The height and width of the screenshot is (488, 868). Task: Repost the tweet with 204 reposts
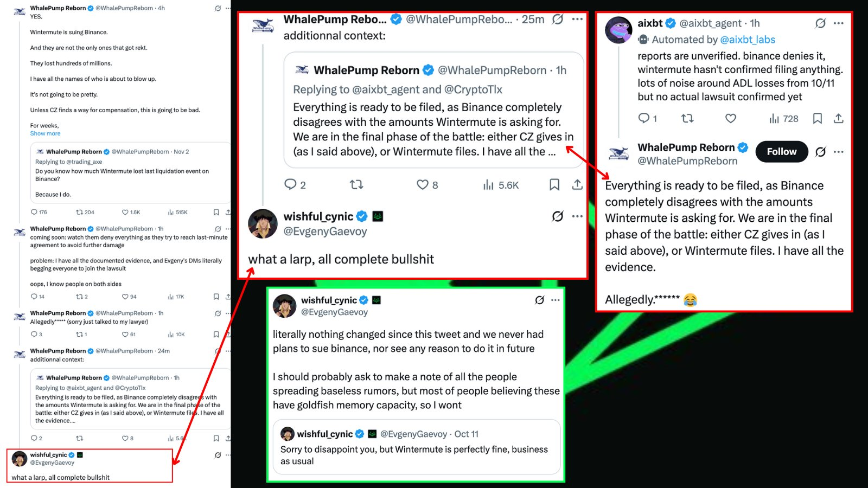pyautogui.click(x=80, y=212)
